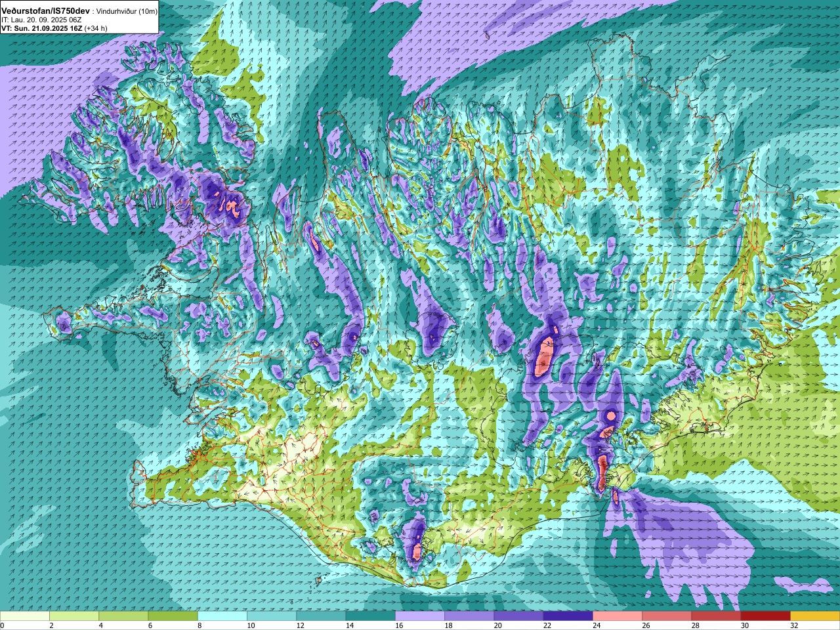This screenshot has height=630, width=840.
Task: Click the olive green 6–8 legend swatch
Action: point(173,616)
